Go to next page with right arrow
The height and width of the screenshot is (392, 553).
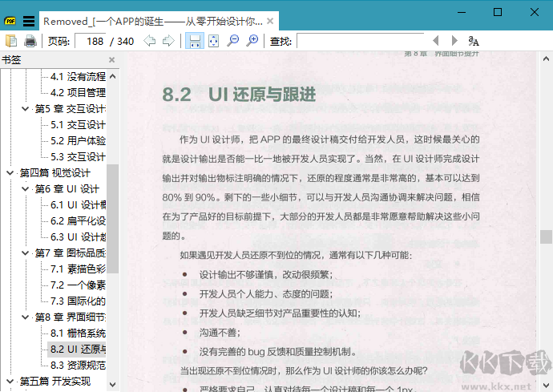168,41
